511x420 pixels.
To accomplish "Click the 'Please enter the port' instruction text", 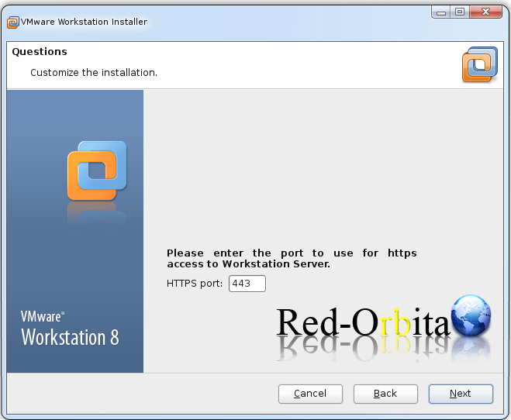I will [x=292, y=258].
